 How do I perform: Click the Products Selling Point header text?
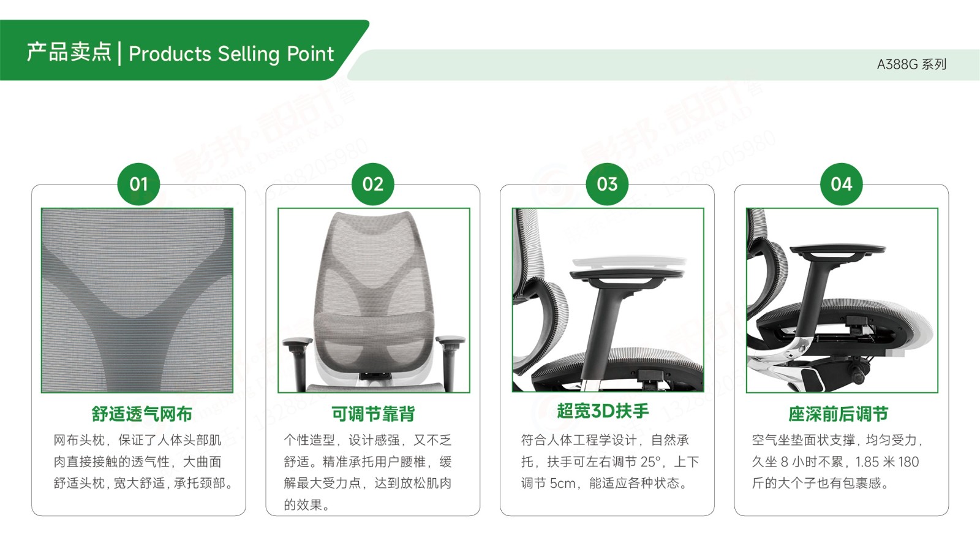coord(232,54)
